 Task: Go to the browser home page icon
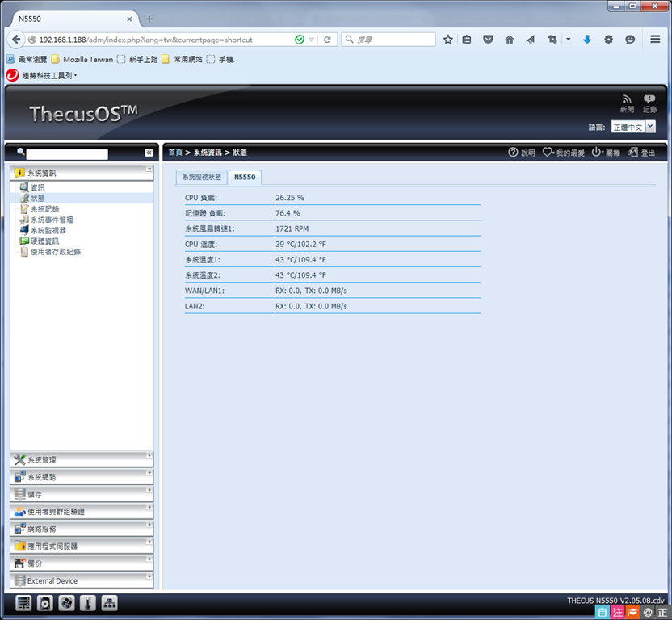pos(509,40)
